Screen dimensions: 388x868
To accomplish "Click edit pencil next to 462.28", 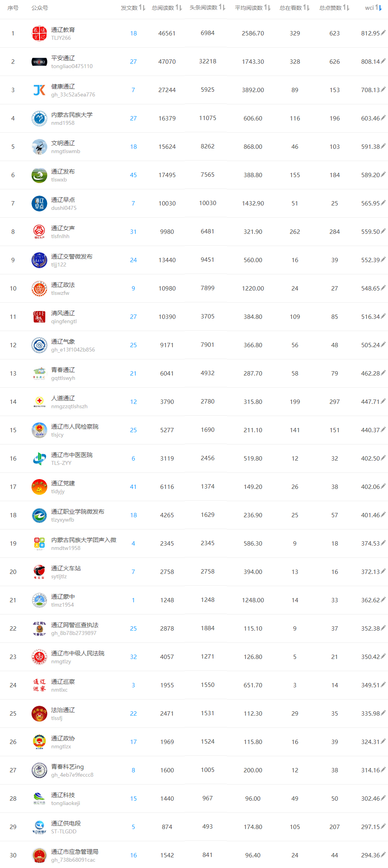I will pyautogui.click(x=383, y=373).
